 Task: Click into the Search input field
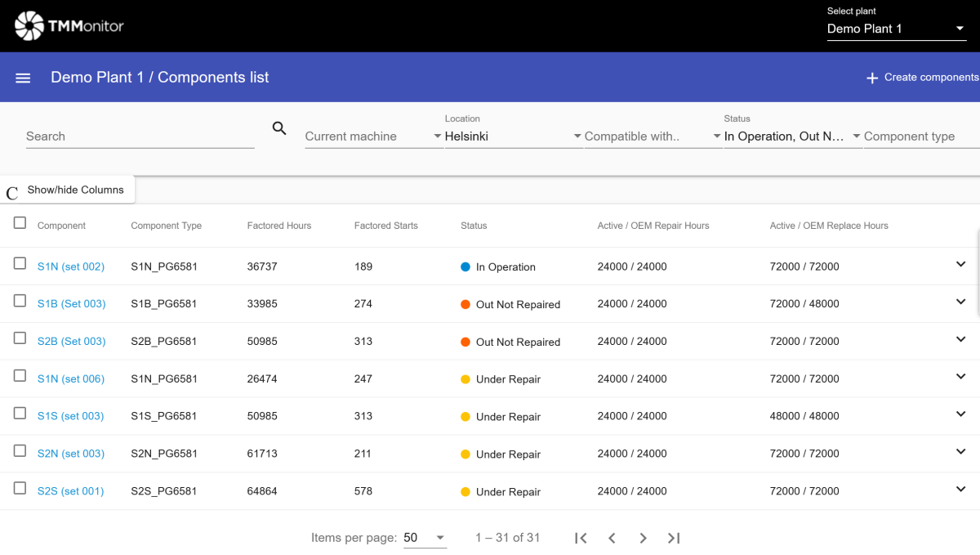point(139,137)
